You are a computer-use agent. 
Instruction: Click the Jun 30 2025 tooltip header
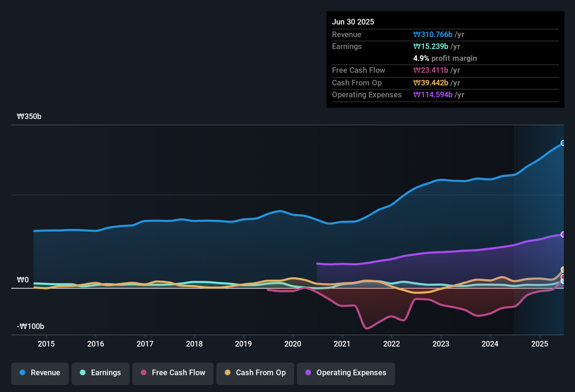coord(353,22)
